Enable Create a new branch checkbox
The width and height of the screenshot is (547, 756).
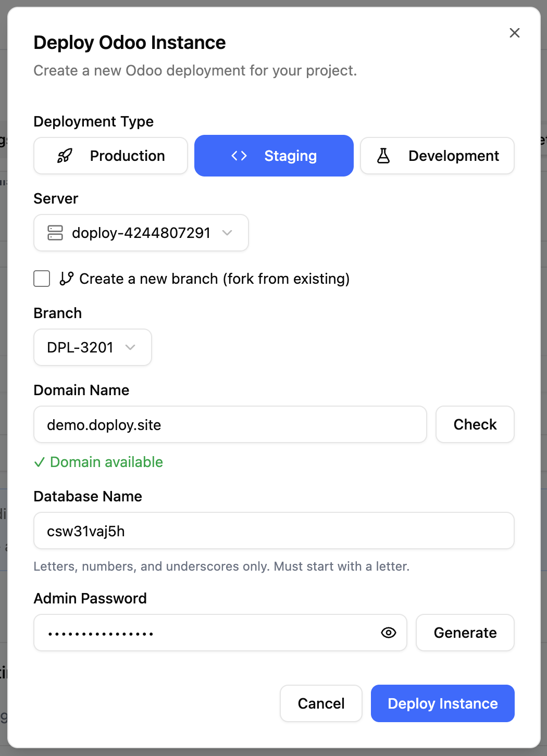click(x=42, y=279)
